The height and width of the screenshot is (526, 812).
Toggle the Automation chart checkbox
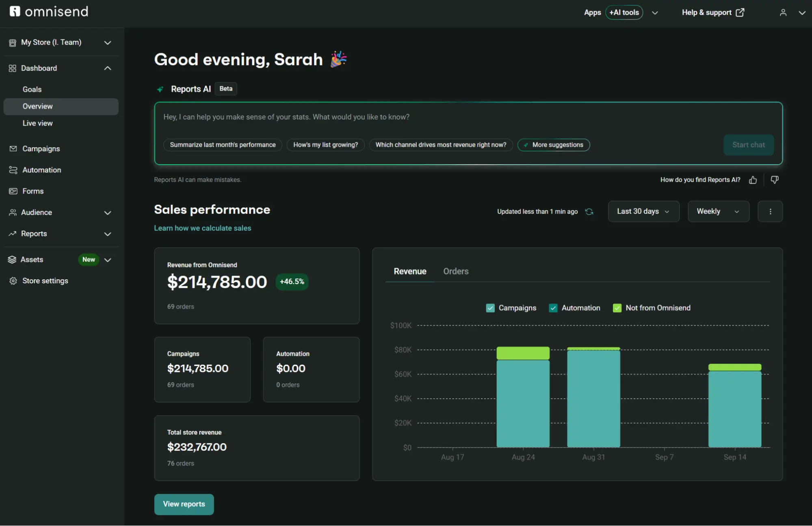coord(553,308)
